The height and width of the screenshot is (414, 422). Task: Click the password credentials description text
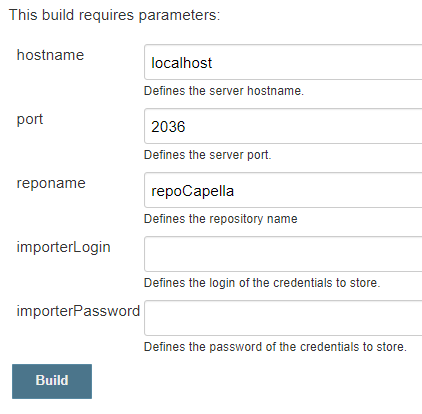pos(275,347)
